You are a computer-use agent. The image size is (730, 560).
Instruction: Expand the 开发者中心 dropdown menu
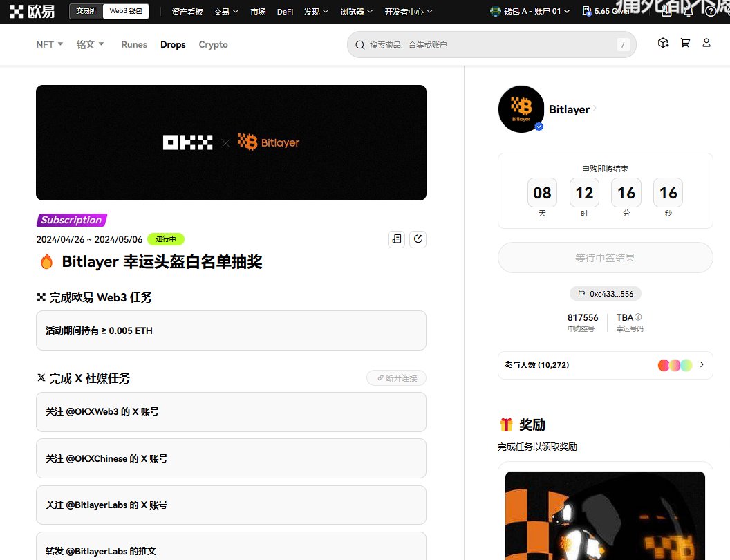click(x=409, y=12)
